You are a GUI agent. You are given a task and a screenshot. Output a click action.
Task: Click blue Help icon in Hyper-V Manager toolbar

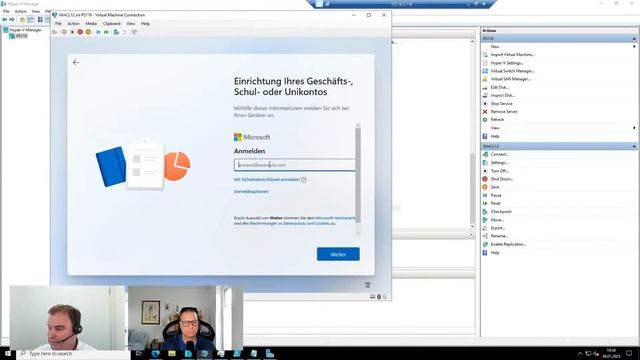pyautogui.click(x=40, y=19)
